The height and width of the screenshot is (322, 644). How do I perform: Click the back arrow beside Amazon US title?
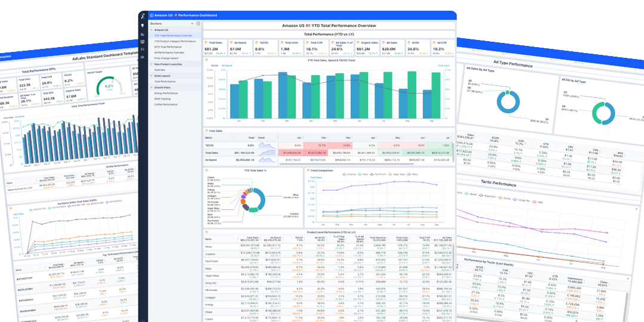tap(151, 15)
